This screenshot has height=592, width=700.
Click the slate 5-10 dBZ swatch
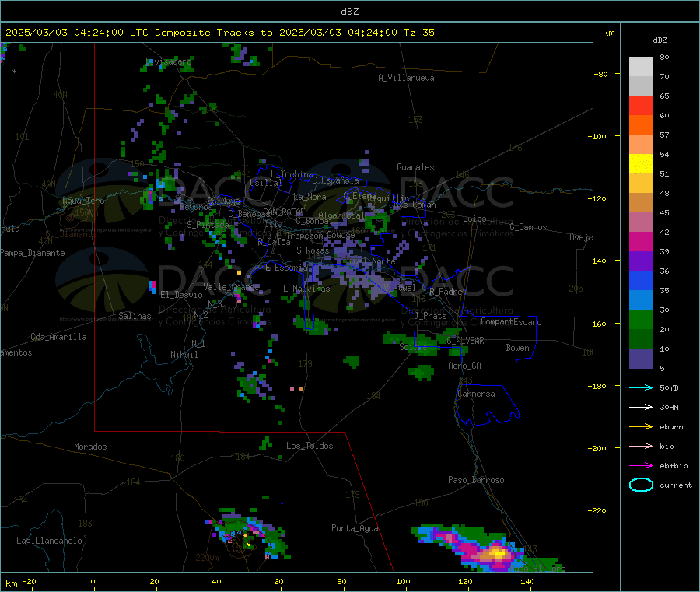coord(641,359)
